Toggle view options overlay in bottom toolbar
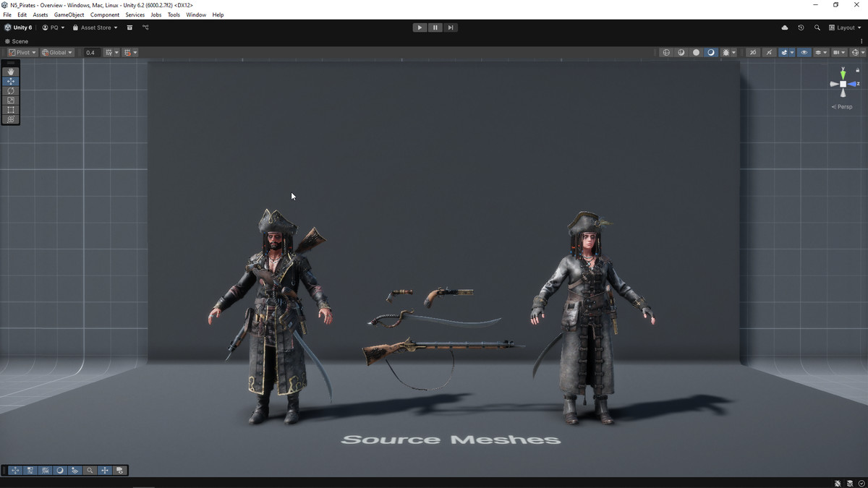This screenshot has width=868, height=488. pos(75,470)
